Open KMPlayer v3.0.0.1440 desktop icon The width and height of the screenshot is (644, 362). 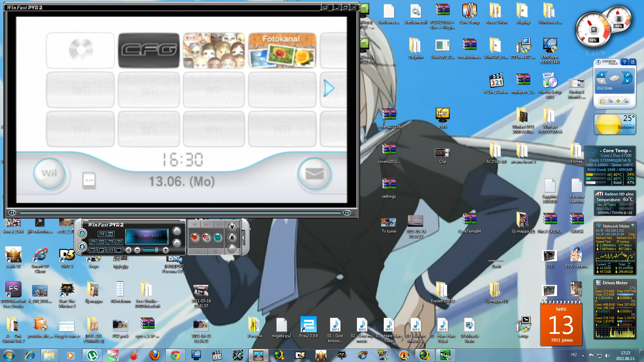pos(550,50)
